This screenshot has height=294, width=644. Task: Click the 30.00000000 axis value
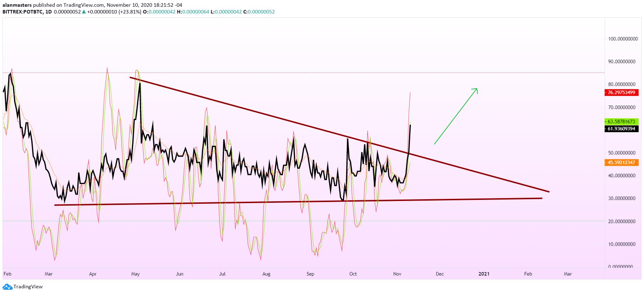click(622, 198)
